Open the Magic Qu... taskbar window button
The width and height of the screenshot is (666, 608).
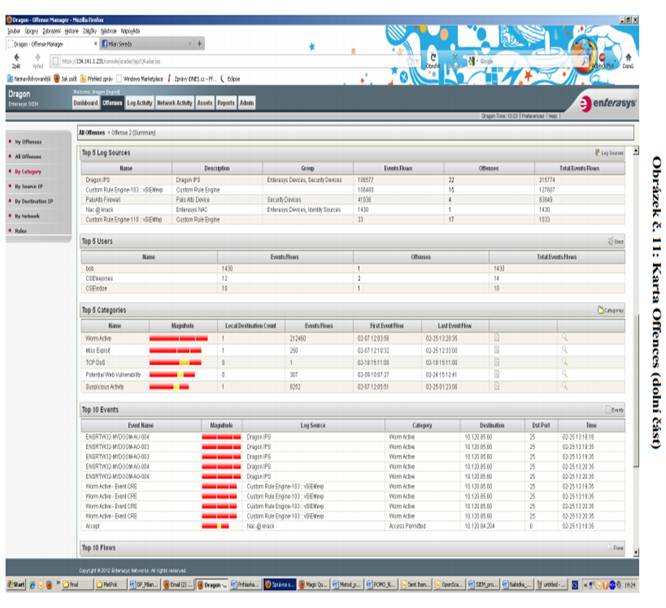313,585
